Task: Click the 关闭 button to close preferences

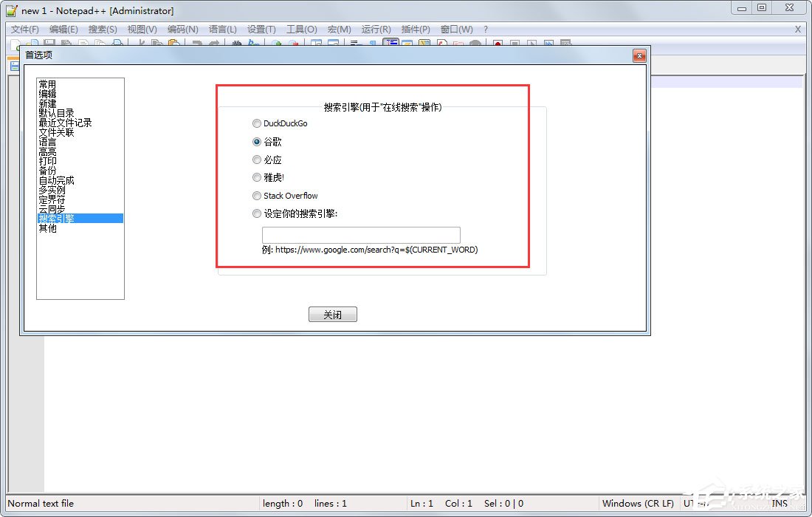Action: [x=332, y=314]
